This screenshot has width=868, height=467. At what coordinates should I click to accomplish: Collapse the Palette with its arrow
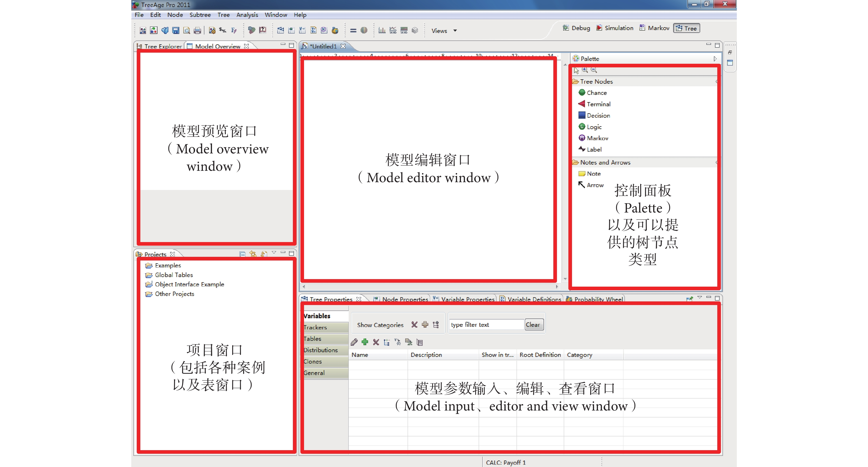click(715, 59)
